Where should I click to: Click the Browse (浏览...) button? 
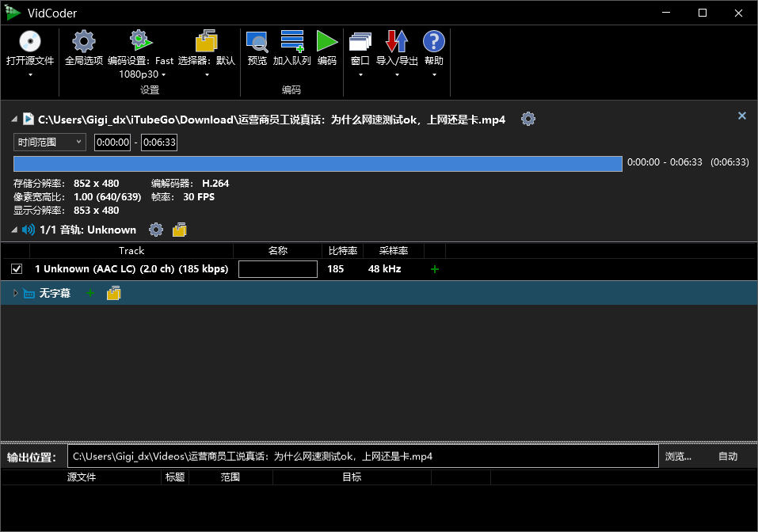[x=678, y=456]
